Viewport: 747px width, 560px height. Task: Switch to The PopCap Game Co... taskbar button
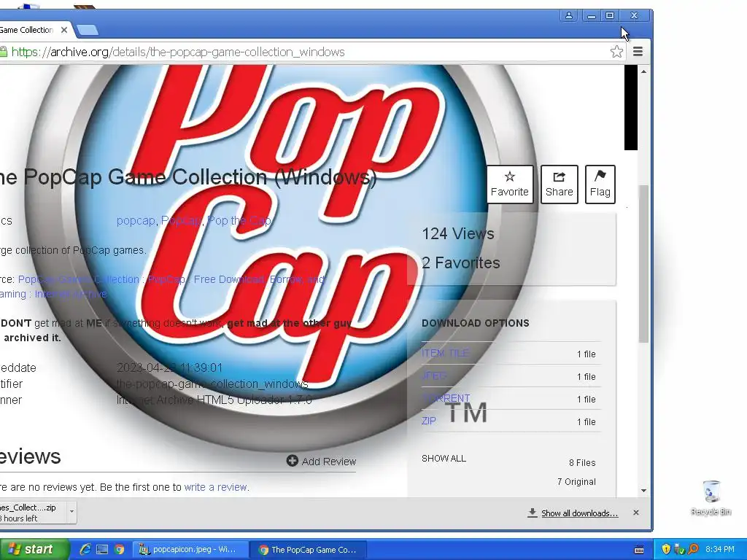click(x=309, y=550)
